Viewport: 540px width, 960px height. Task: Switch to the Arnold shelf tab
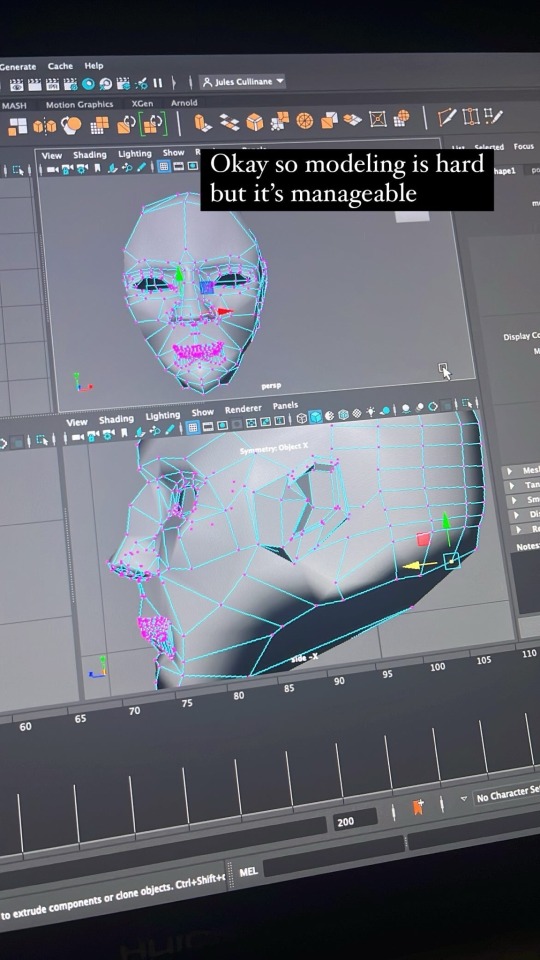[x=184, y=103]
